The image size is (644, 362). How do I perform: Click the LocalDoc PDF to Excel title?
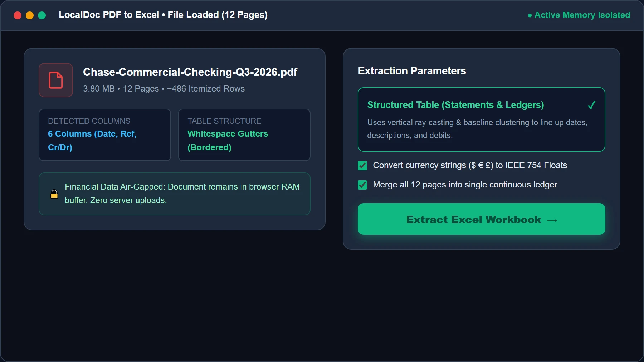point(163,15)
